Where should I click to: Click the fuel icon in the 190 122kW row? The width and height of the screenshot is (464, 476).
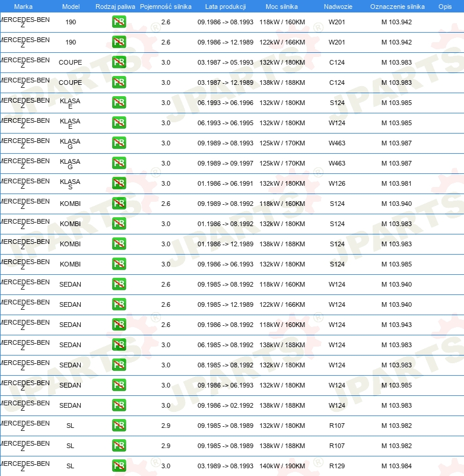pyautogui.click(x=119, y=42)
